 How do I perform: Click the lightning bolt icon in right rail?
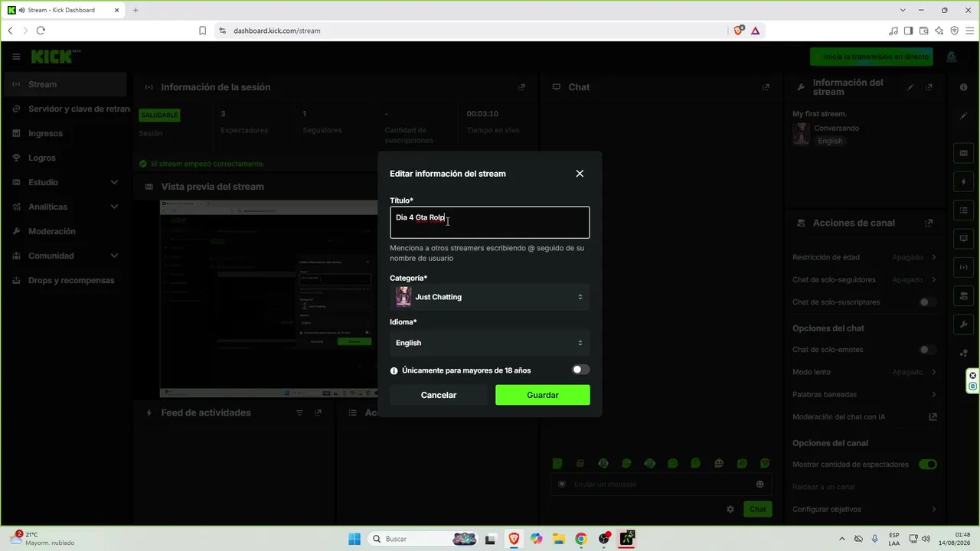point(964,182)
